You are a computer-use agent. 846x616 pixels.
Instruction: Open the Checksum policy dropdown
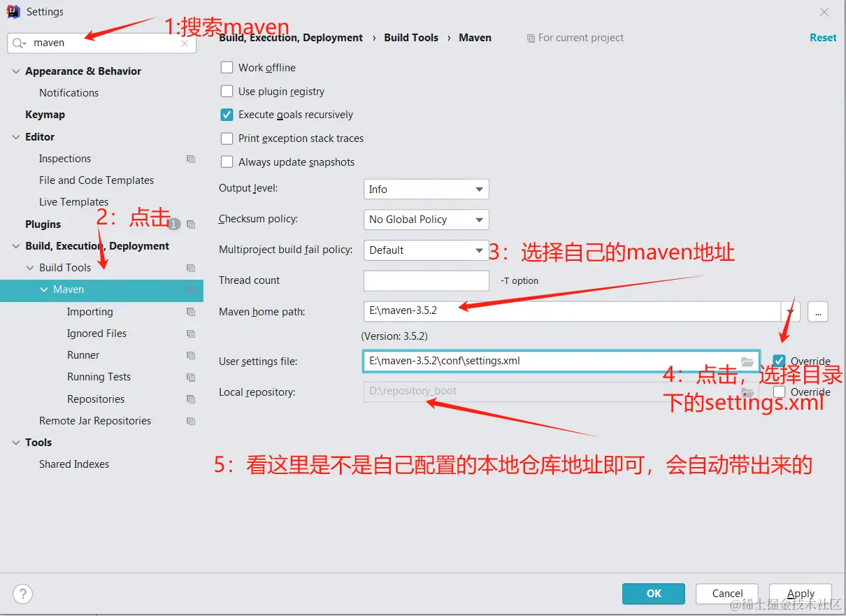tap(426, 220)
